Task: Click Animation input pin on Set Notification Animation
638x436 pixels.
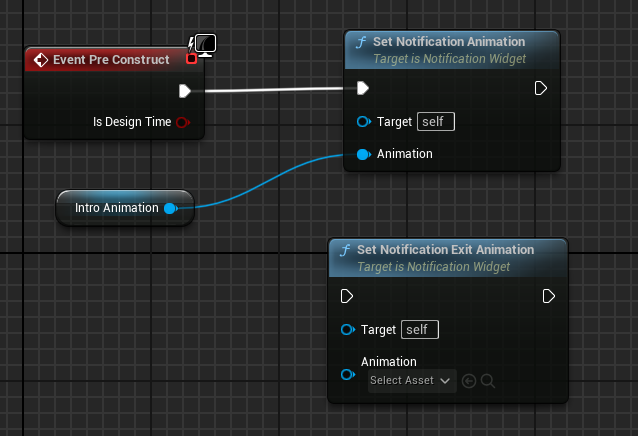Action: [364, 154]
